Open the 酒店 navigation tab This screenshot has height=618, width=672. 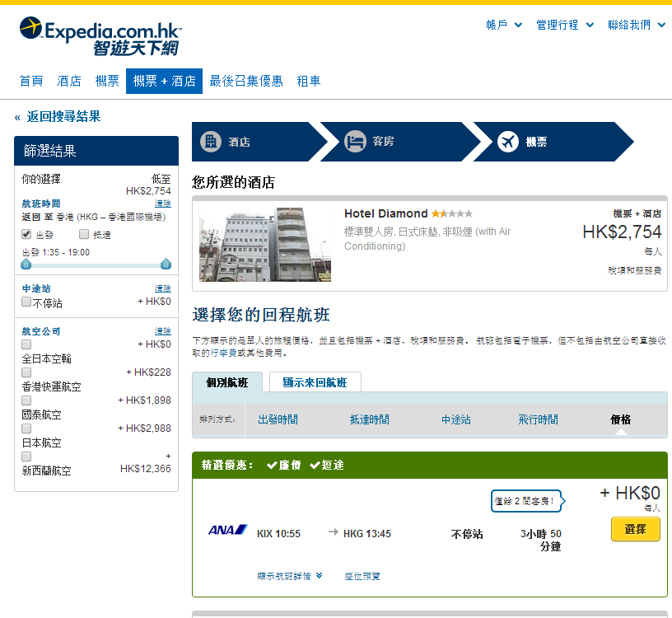[69, 81]
